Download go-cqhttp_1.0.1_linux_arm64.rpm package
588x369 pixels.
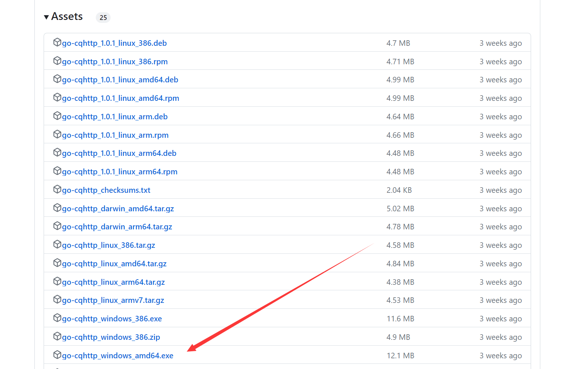(x=120, y=172)
